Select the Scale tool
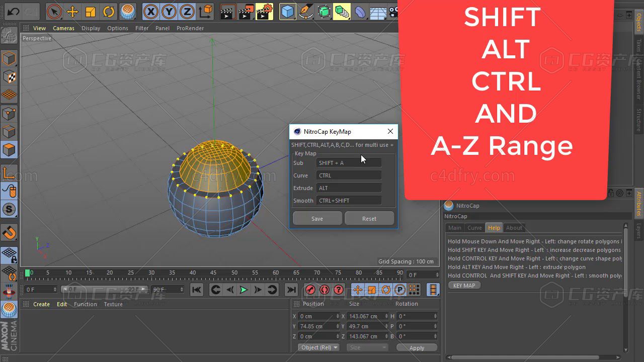Screen dimensions: 644x362 (91, 11)
